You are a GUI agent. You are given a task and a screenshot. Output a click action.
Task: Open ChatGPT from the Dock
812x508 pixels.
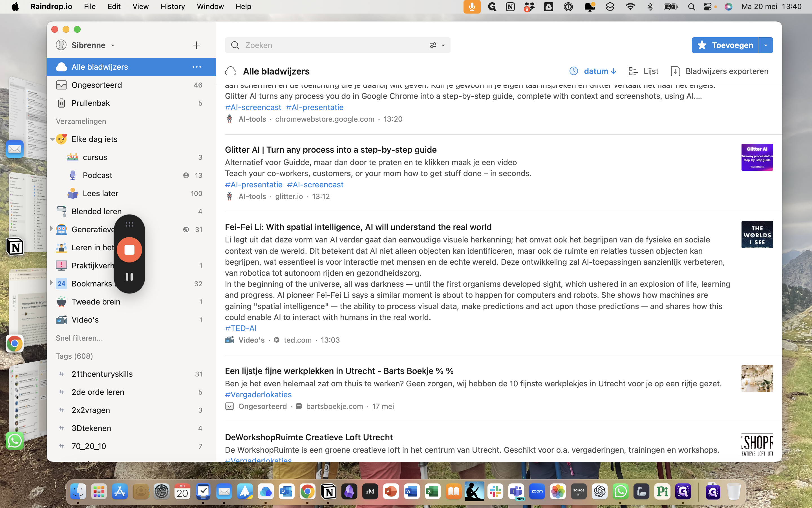pyautogui.click(x=600, y=492)
